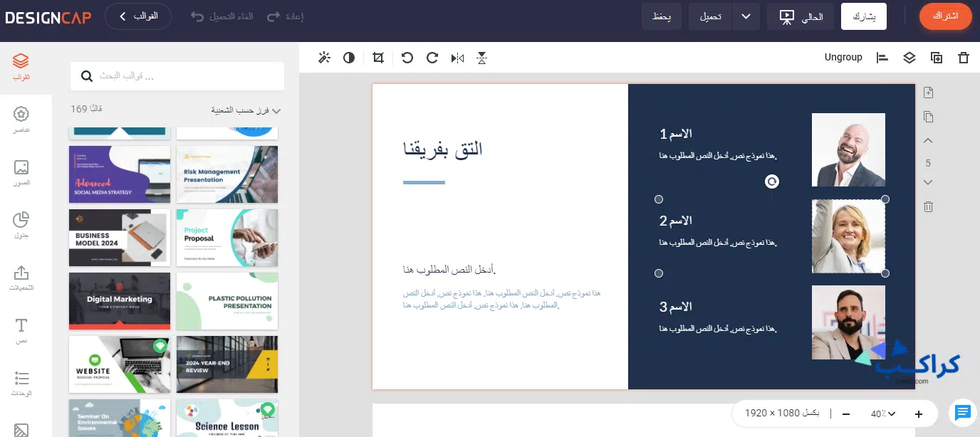Screen dimensions: 980x437
Task: Zoom in with the plus button
Action: tap(919, 414)
